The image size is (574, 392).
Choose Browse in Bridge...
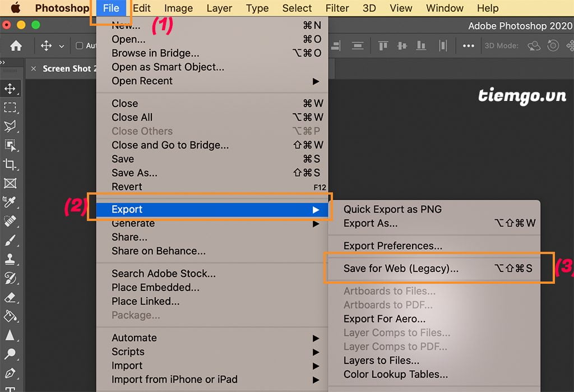[x=212, y=53]
